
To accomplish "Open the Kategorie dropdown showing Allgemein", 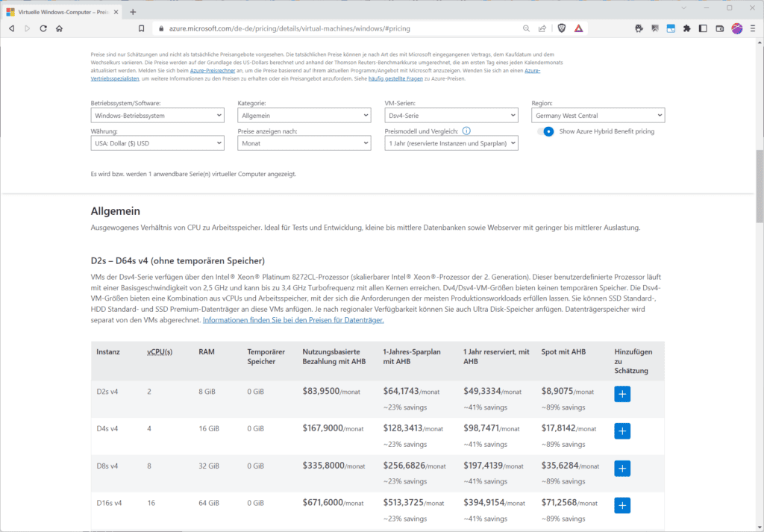I will pyautogui.click(x=304, y=116).
